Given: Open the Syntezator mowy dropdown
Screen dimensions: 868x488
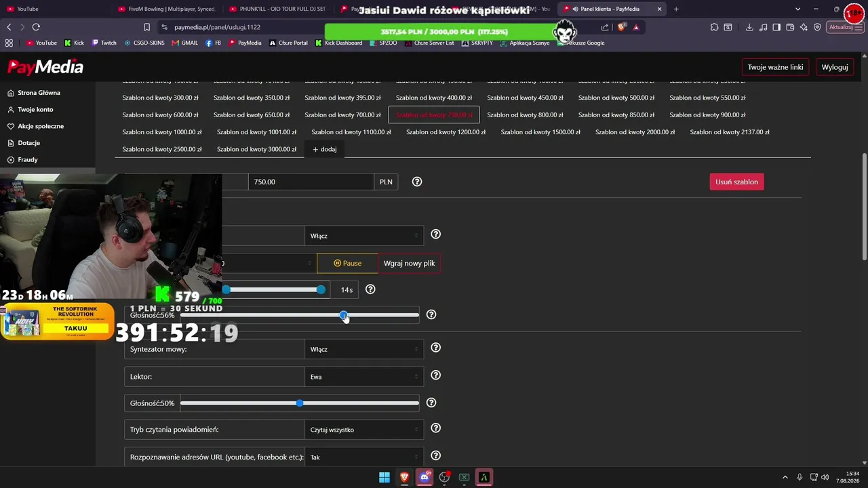Looking at the screenshot, I should [x=364, y=349].
